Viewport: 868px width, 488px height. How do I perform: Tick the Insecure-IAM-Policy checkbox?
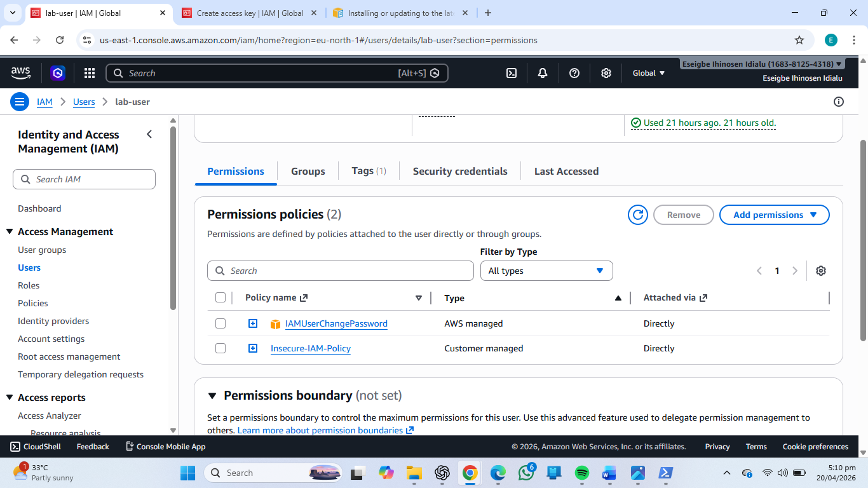220,348
